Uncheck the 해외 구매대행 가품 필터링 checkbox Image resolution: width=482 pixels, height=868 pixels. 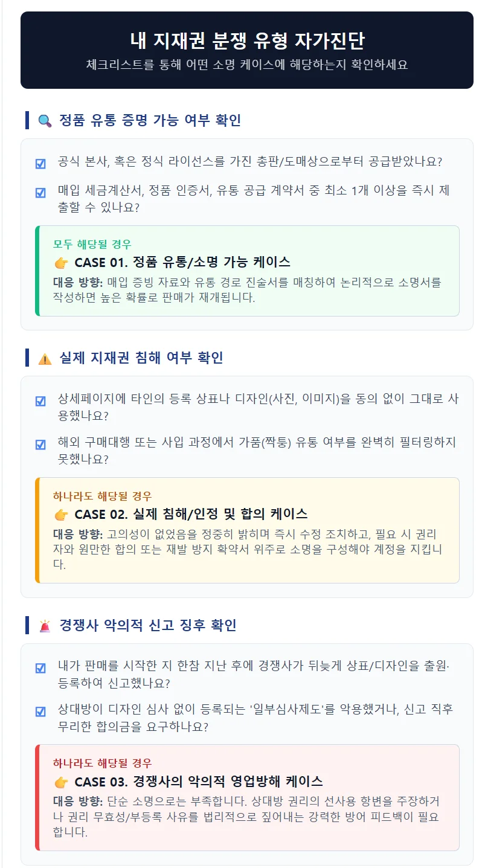[x=40, y=445]
